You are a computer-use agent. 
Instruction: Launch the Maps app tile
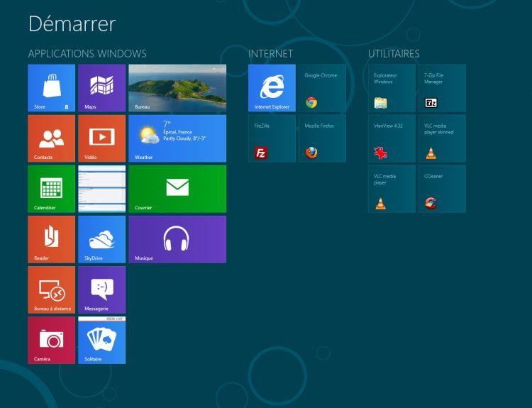tap(101, 88)
